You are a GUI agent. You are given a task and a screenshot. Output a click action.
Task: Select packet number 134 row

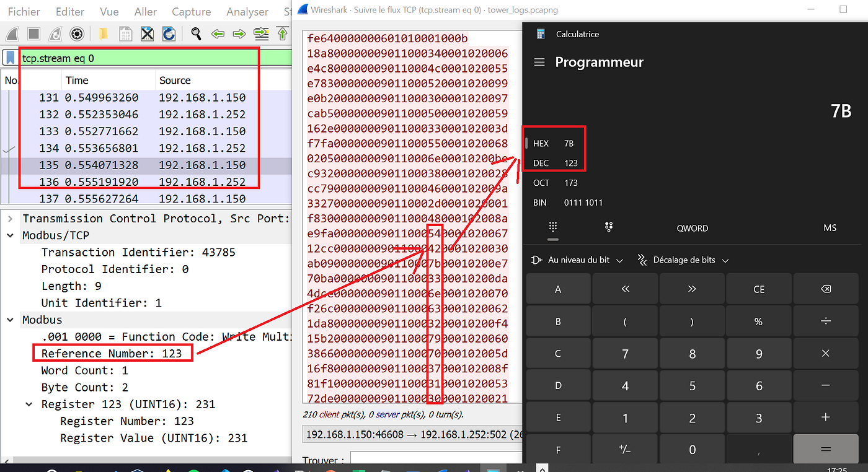coord(146,148)
